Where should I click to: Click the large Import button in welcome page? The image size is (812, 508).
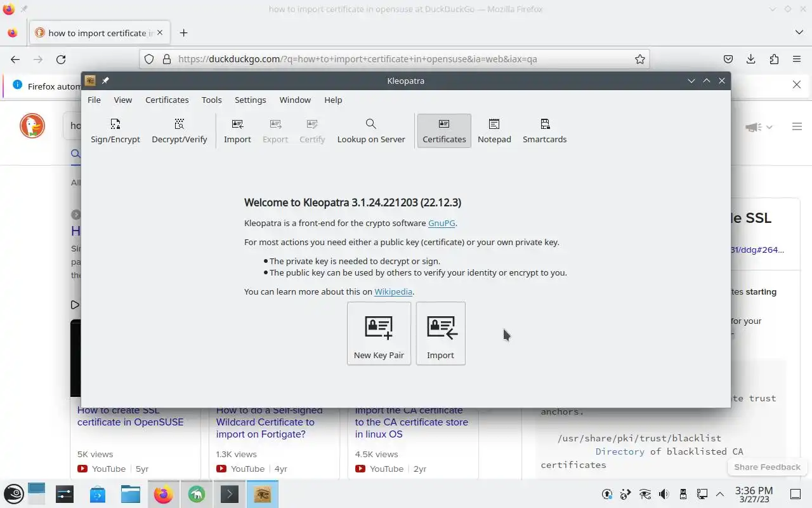pos(440,333)
